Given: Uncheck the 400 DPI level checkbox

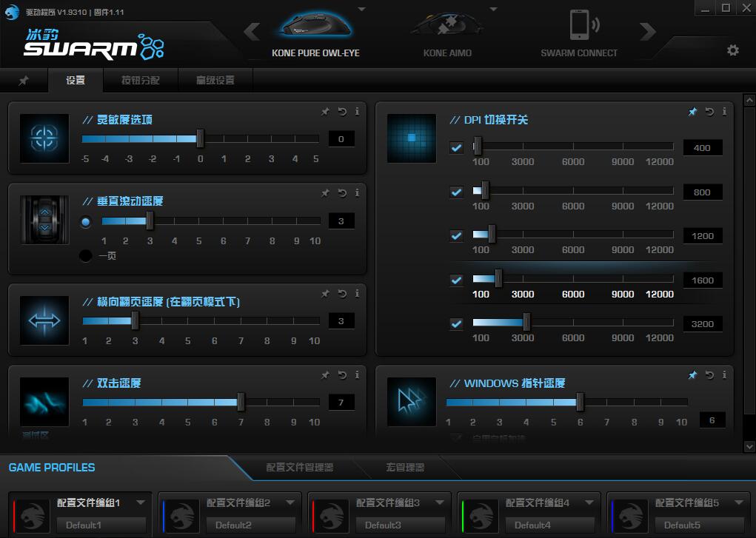Looking at the screenshot, I should [456, 148].
